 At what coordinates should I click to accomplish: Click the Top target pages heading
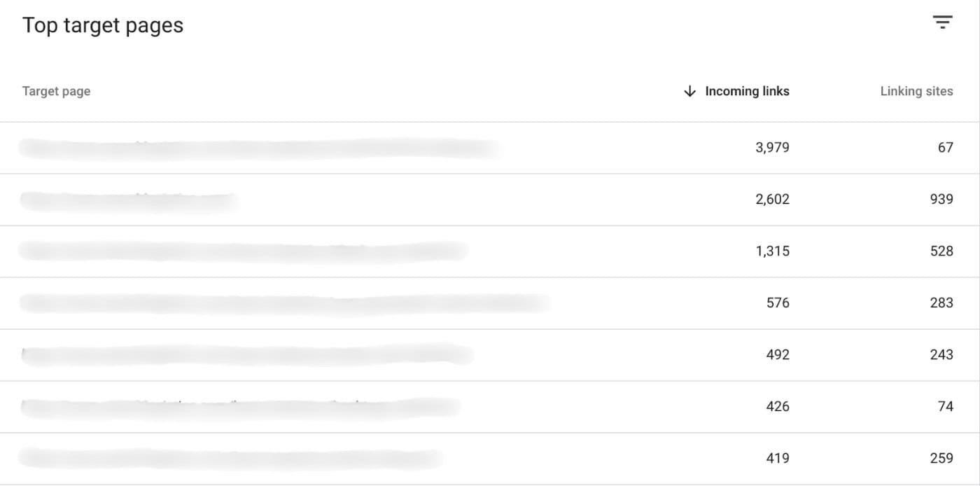[x=103, y=25]
